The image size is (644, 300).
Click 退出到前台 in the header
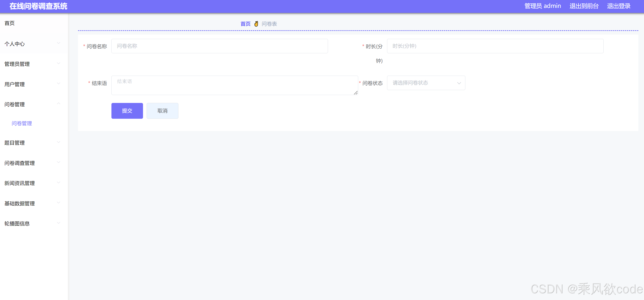click(x=584, y=6)
